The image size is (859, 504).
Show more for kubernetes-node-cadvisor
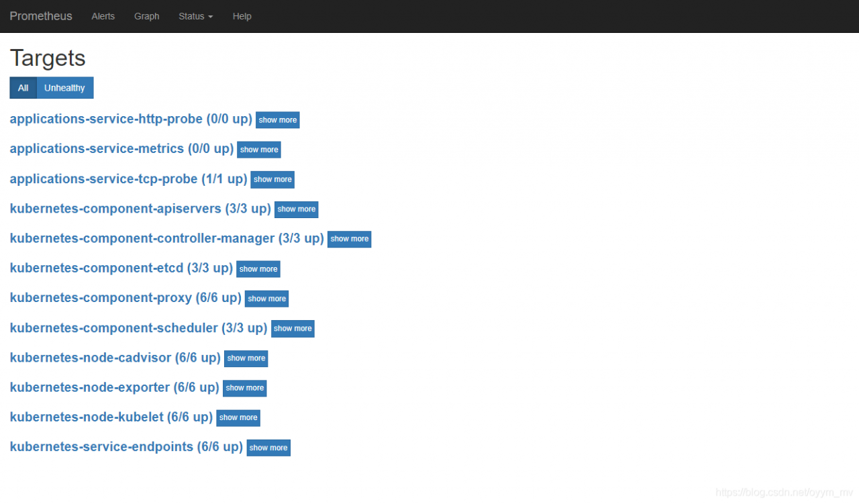click(246, 358)
